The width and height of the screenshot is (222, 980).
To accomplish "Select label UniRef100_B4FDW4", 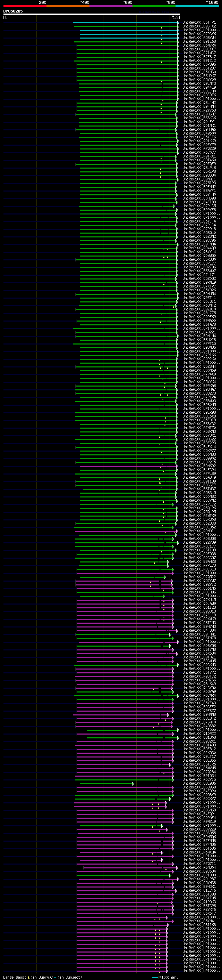I will click(199, 630).
